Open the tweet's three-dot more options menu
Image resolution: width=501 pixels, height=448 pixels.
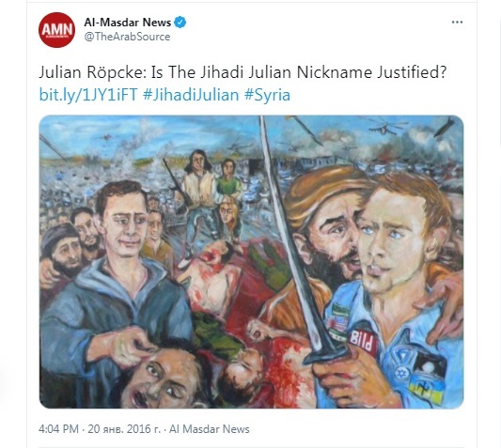tap(457, 22)
